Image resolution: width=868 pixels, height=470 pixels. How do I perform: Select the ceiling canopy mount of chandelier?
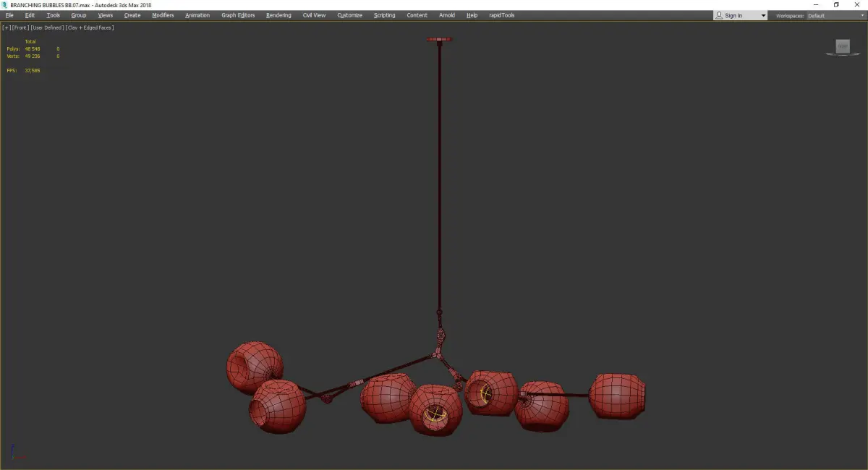pos(439,40)
